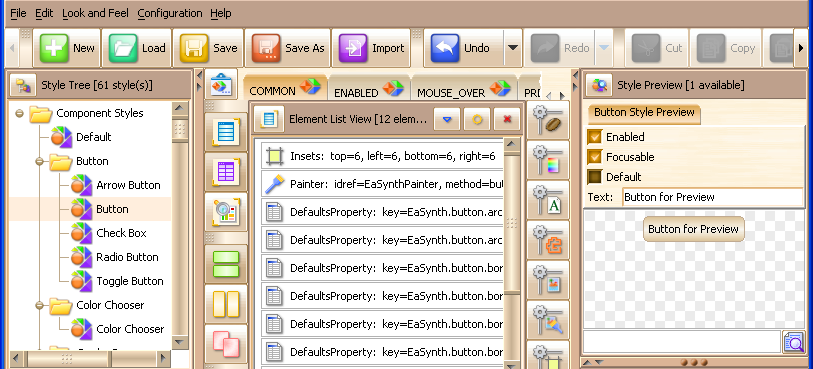Click the pink overlapping squares layout icon

click(226, 344)
